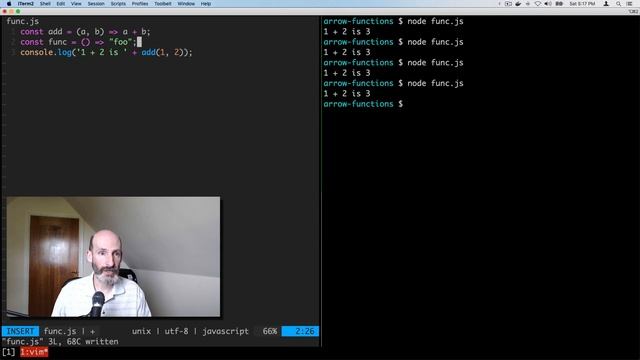Open the Session menu

point(96,4)
